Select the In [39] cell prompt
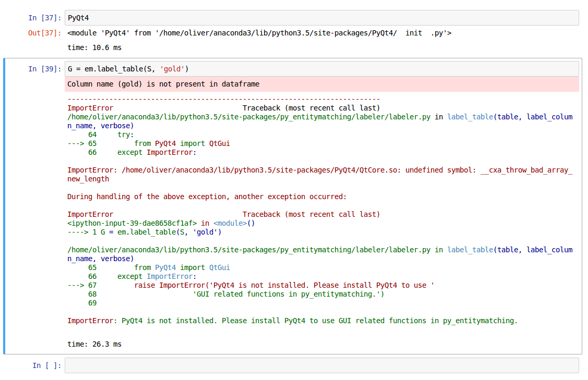588x380 pixels. click(45, 69)
